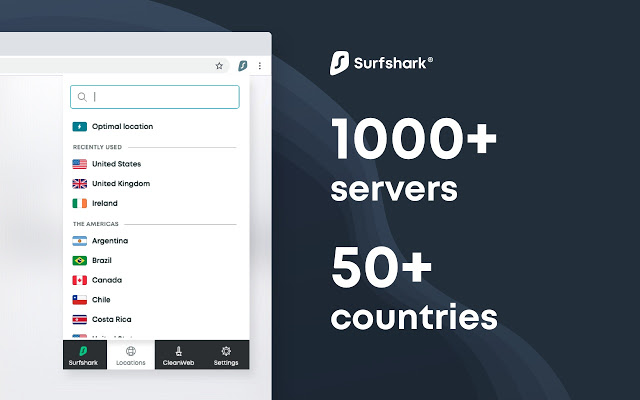Image resolution: width=640 pixels, height=400 pixels.
Task: Click the Surfshark extension icon in toolbar
Action: pos(242,66)
